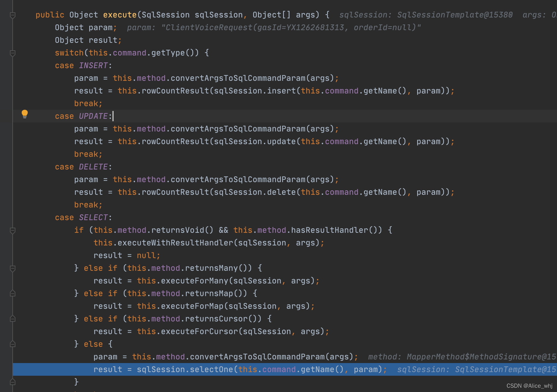Click sqlSession.delete call in the code
The image size is (557, 392).
[255, 192]
